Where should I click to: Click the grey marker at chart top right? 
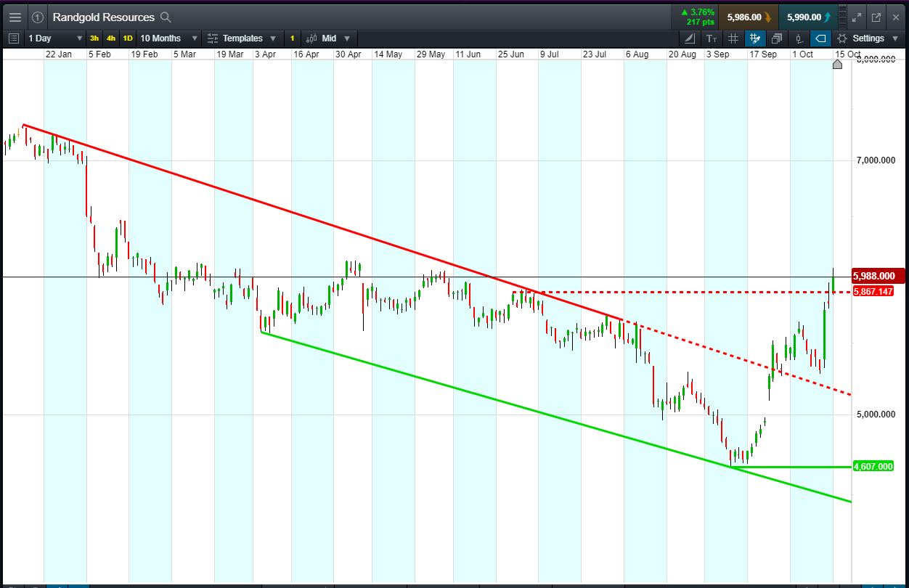click(837, 64)
